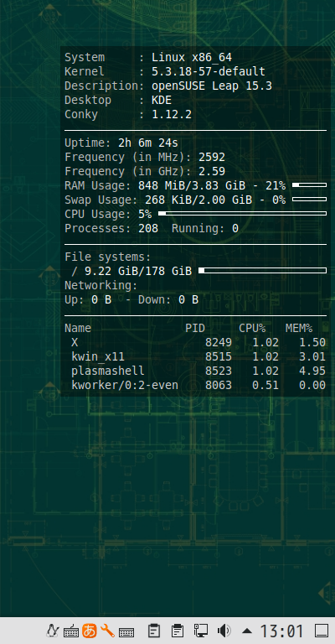
Task: Click the Processes count 208
Action: (148, 228)
